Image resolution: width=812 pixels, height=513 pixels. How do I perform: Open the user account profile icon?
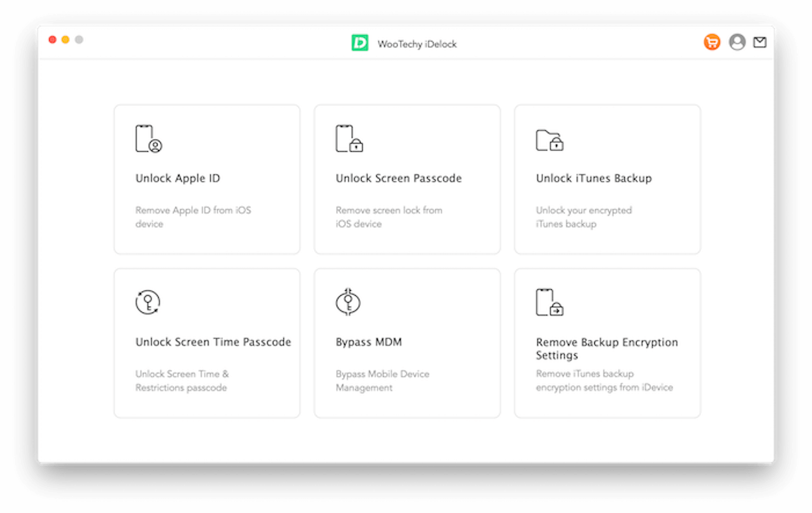click(x=737, y=42)
